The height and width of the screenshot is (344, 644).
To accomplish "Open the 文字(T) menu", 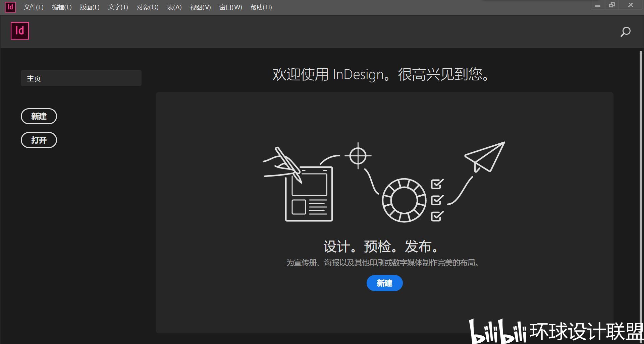I will point(117,7).
